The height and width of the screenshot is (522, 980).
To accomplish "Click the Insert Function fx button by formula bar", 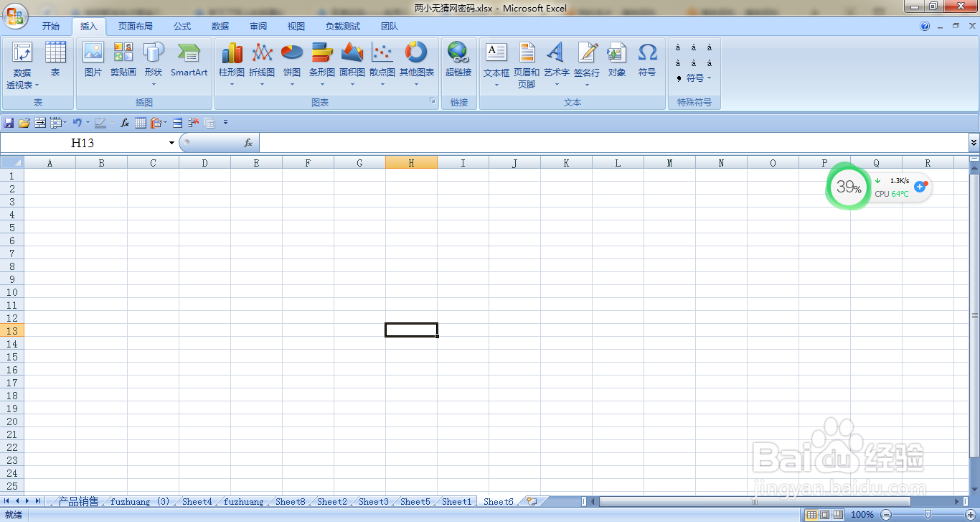I will 248,143.
